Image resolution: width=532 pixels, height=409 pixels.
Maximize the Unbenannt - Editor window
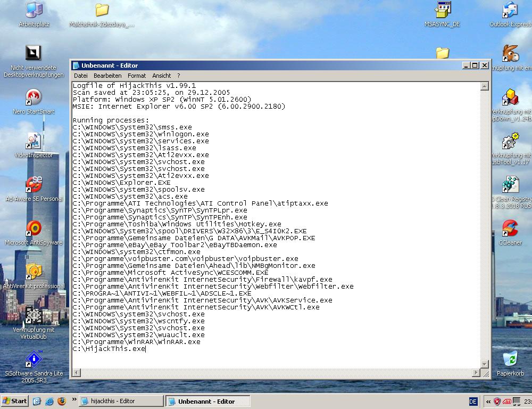point(475,65)
